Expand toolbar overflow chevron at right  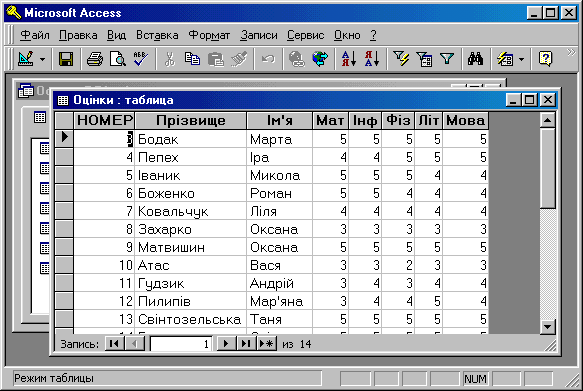571,52
